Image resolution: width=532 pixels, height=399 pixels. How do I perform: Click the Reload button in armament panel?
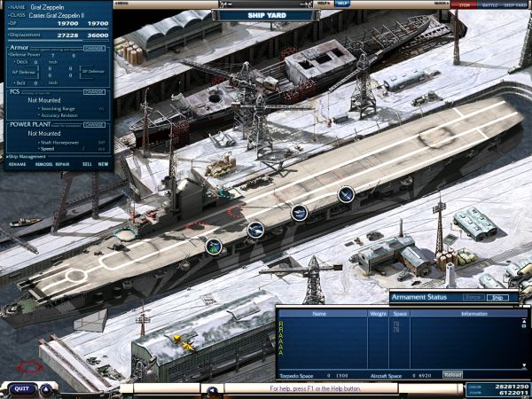[x=452, y=374]
